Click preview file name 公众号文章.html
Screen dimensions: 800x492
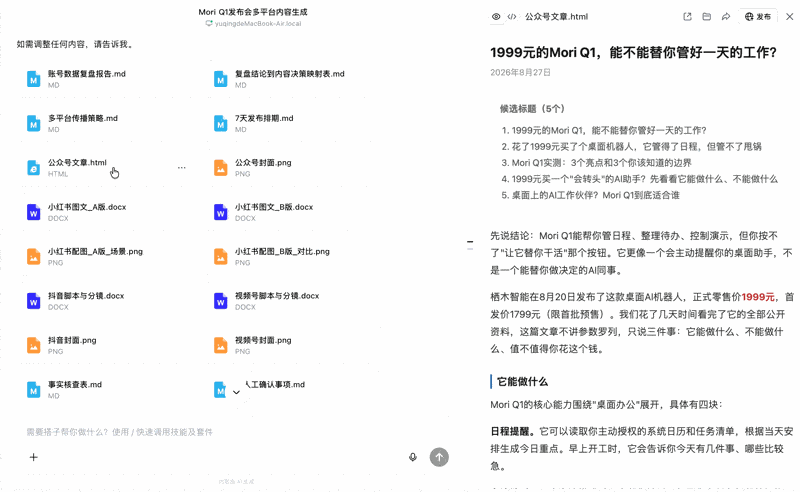point(557,17)
